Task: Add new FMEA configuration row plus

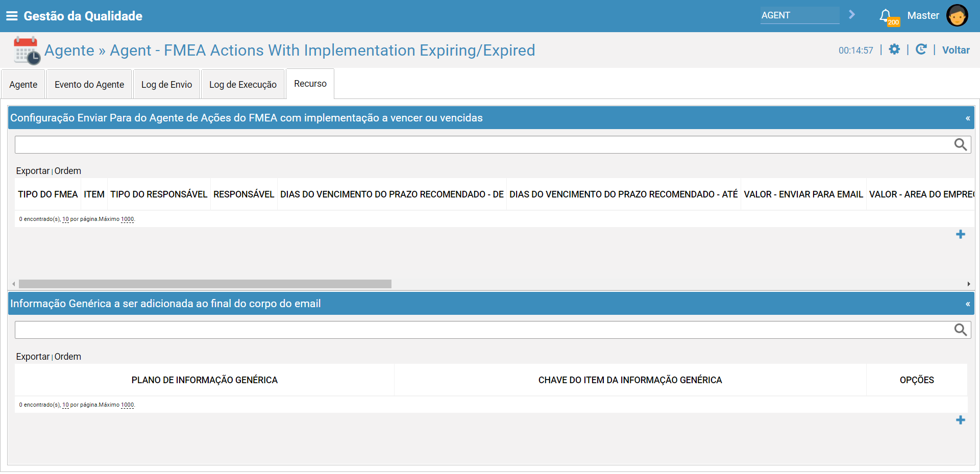Action: pos(961,234)
